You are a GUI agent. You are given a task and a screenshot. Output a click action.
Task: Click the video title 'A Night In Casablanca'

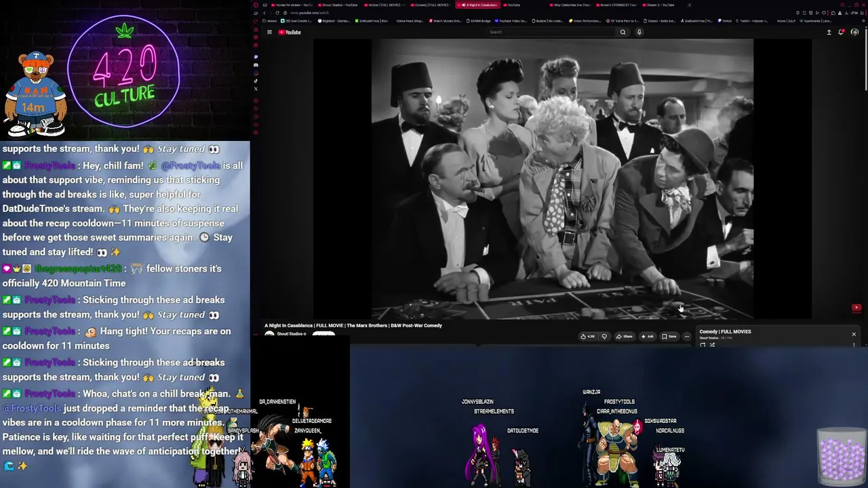pos(353,325)
